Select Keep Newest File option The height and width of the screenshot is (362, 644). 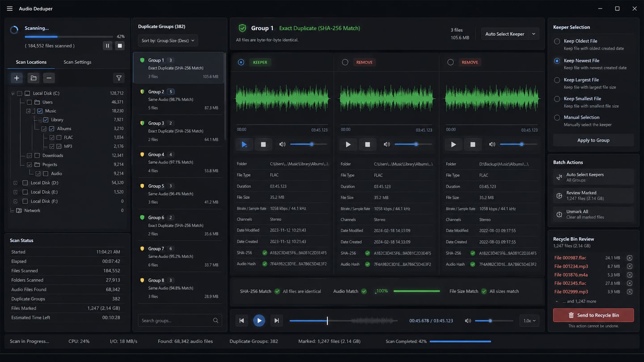click(557, 61)
